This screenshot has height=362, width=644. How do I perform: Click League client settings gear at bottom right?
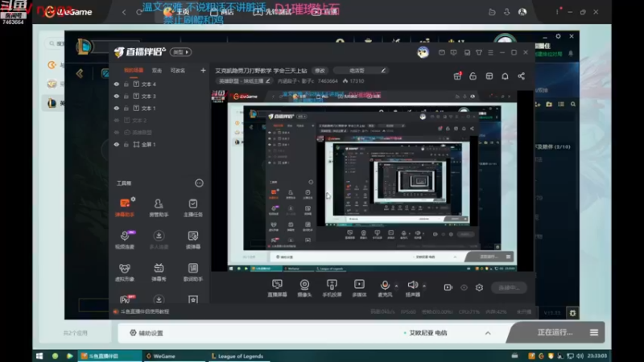[572, 313]
